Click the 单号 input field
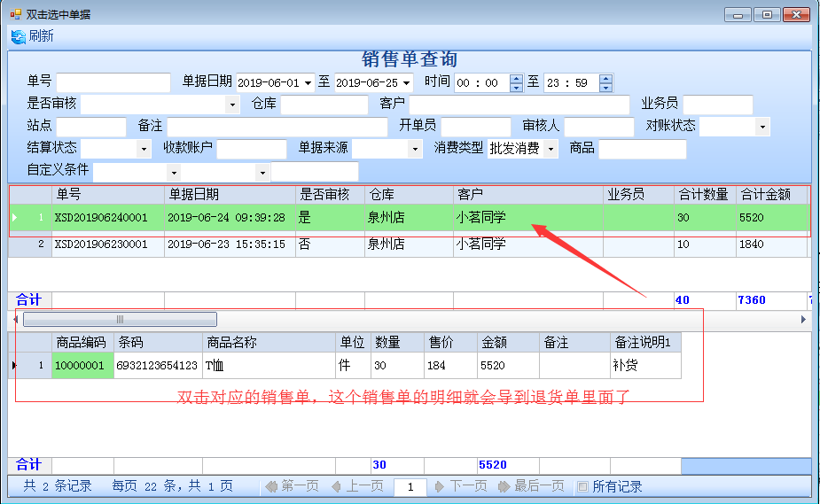 click(x=113, y=82)
